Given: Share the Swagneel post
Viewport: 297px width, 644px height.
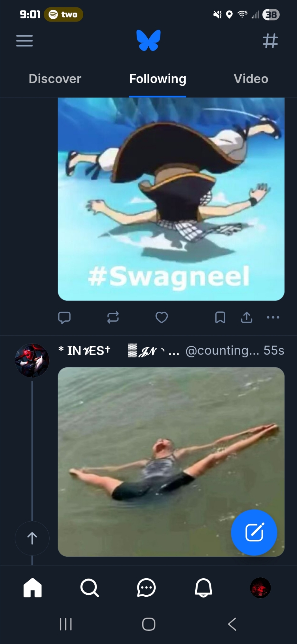Looking at the screenshot, I should coord(246,317).
